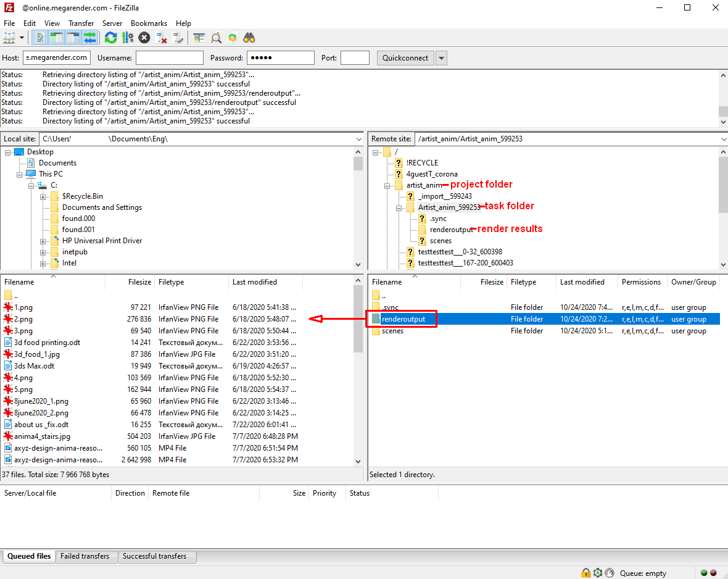Viewport: 728px width, 579px height.
Task: Switch to the Queued files tab
Action: (29, 556)
